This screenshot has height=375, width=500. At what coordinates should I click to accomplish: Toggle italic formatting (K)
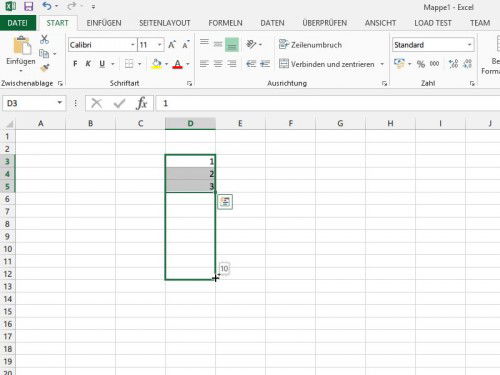pos(88,64)
